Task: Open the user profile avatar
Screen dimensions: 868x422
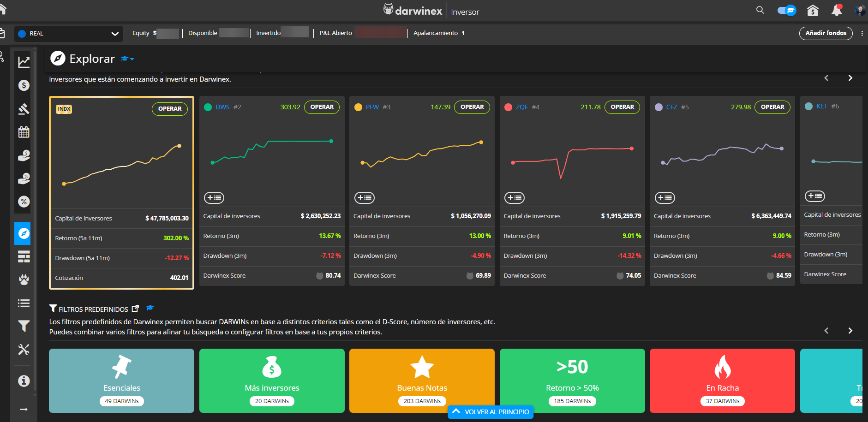Action: coord(860,10)
